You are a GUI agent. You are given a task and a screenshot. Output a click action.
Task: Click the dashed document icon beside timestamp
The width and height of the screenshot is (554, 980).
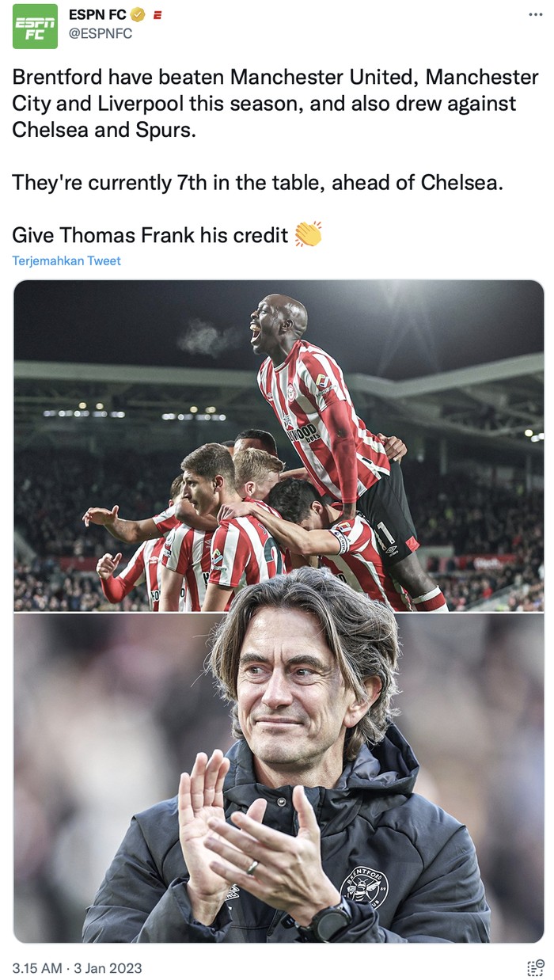[x=536, y=967]
